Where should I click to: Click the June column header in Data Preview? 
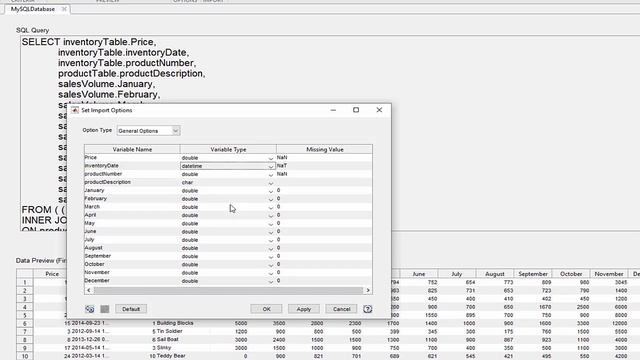419,274
